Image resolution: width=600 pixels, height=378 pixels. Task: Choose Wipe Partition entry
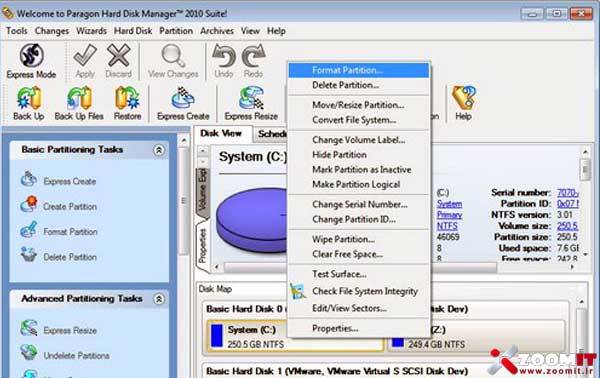coord(359,239)
